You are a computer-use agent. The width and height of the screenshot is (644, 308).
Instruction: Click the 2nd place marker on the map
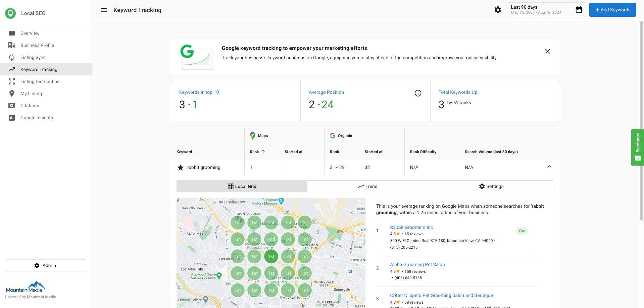pos(271,239)
